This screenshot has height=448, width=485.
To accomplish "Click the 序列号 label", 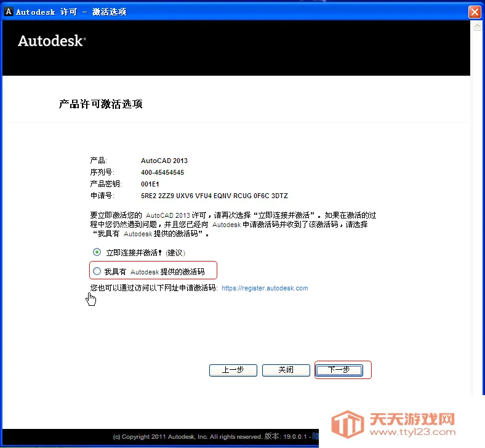I will (x=102, y=172).
